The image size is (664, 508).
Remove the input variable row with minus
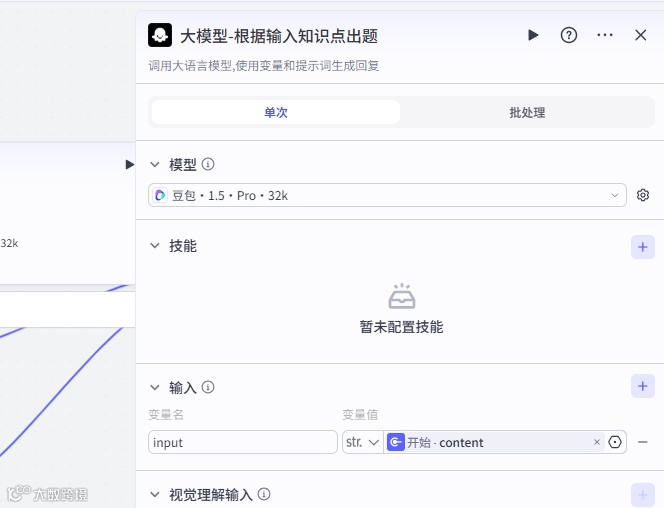click(643, 442)
